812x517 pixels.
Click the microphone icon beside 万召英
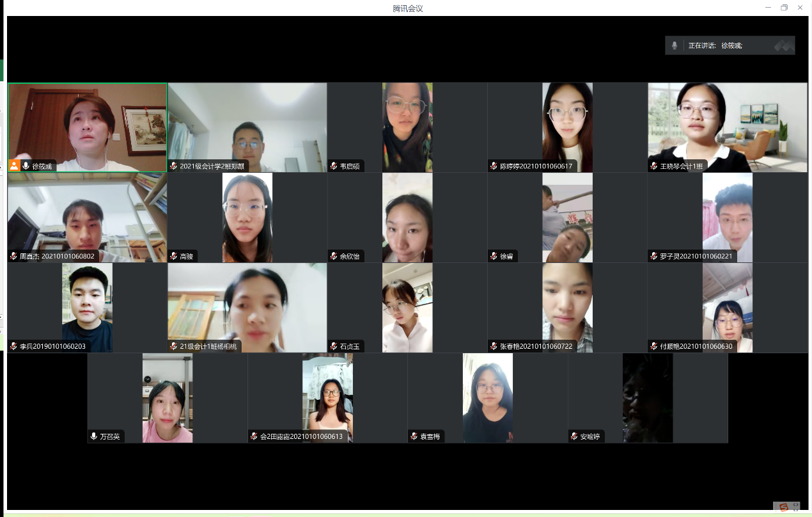(94, 437)
